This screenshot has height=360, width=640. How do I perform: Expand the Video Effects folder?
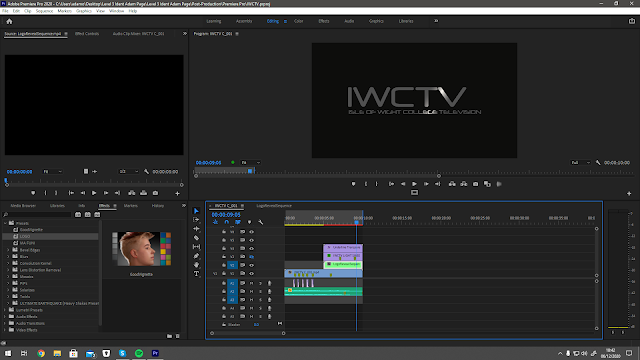click(5, 330)
